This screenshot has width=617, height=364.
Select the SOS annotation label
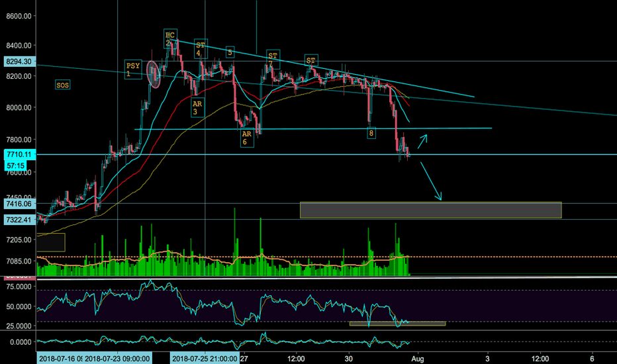pos(63,85)
